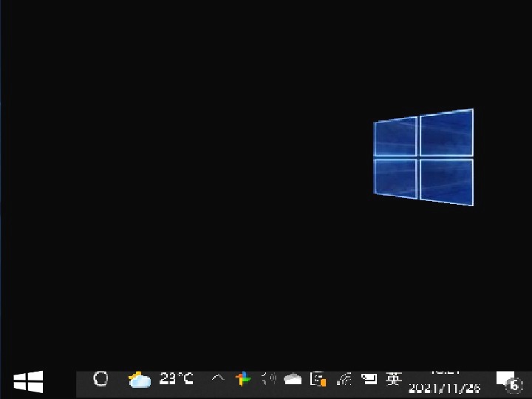Click the notification count badge showing 6

[514, 385]
